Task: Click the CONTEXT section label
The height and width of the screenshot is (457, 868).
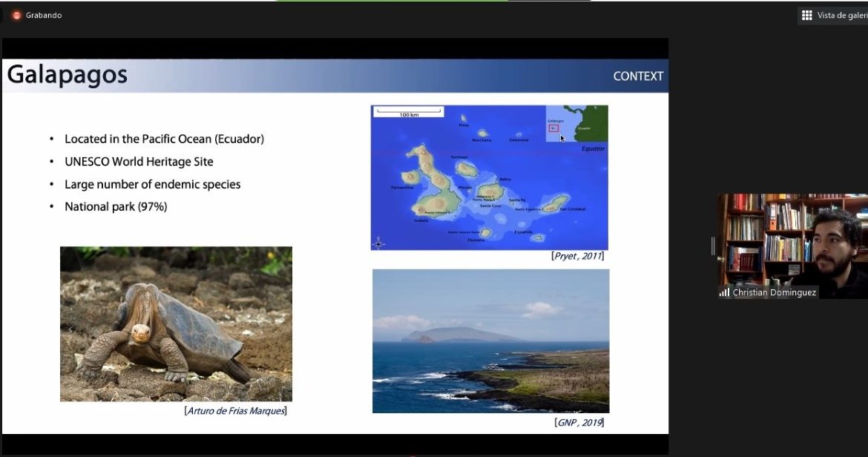Action: pyautogui.click(x=637, y=76)
